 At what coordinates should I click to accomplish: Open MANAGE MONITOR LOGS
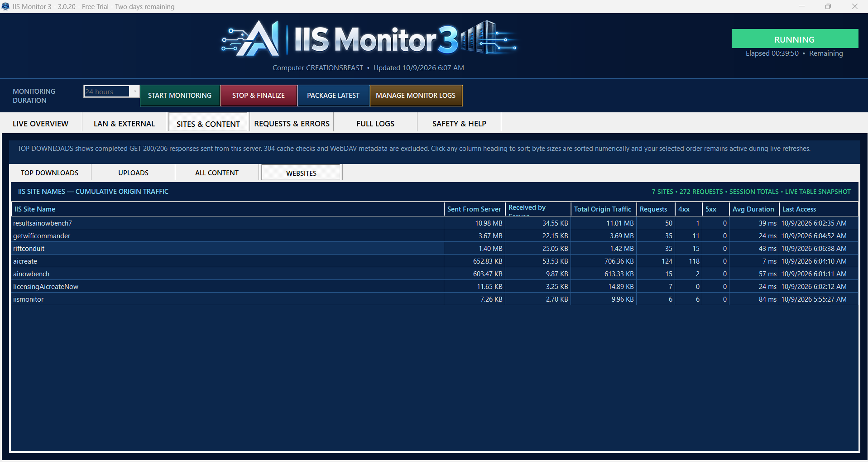click(416, 96)
